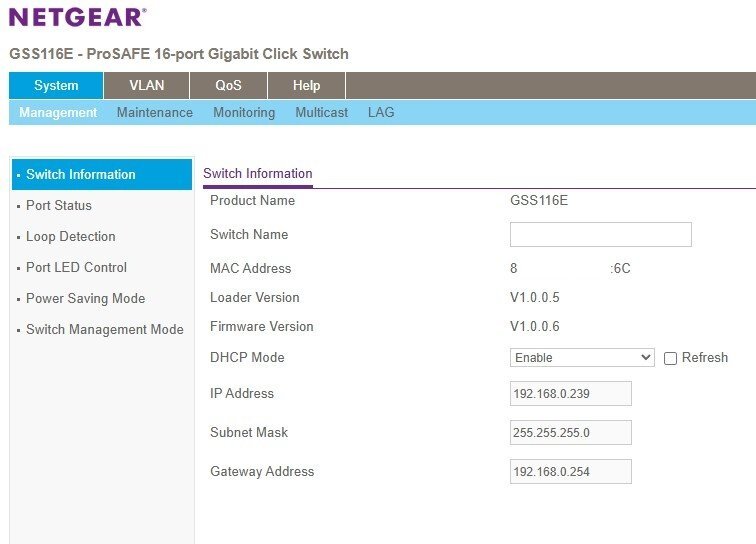Open the Multicast submenu
Viewport: 756px width, 544px height.
322,112
